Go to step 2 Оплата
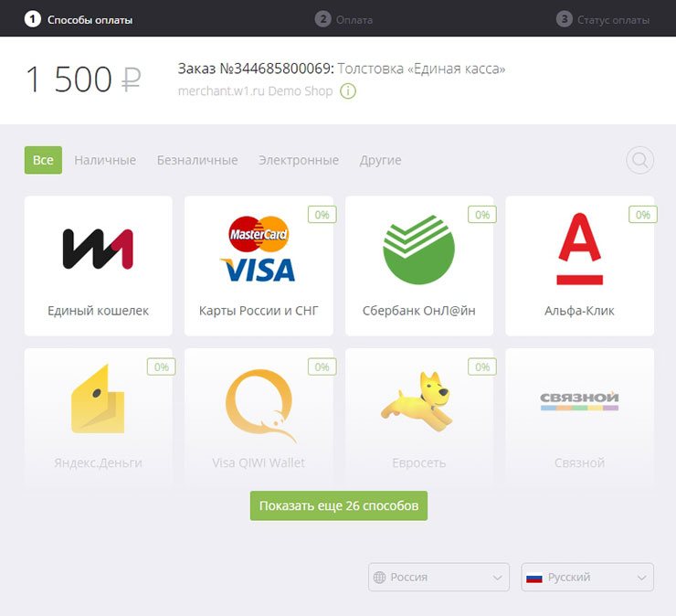The image size is (676, 616). click(343, 19)
